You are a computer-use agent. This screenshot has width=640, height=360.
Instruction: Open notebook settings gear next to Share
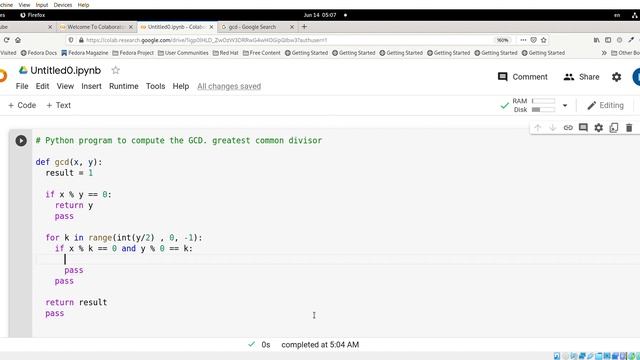click(616, 77)
